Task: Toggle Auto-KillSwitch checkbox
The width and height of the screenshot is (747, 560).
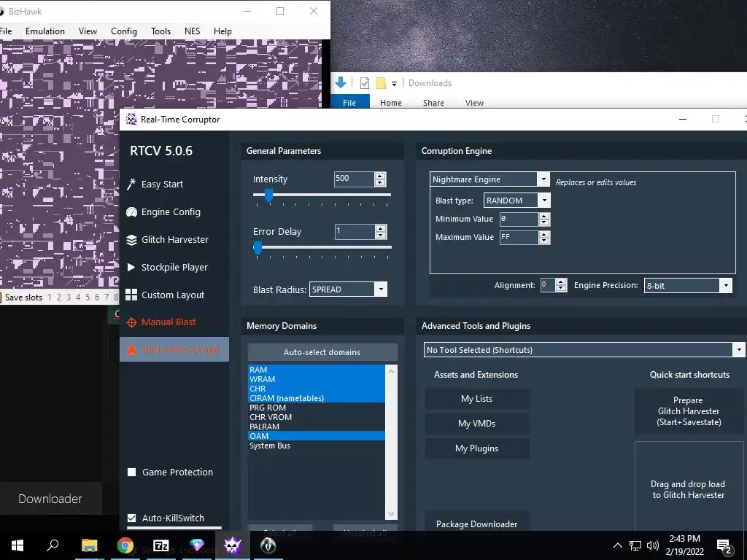Action: [x=132, y=518]
